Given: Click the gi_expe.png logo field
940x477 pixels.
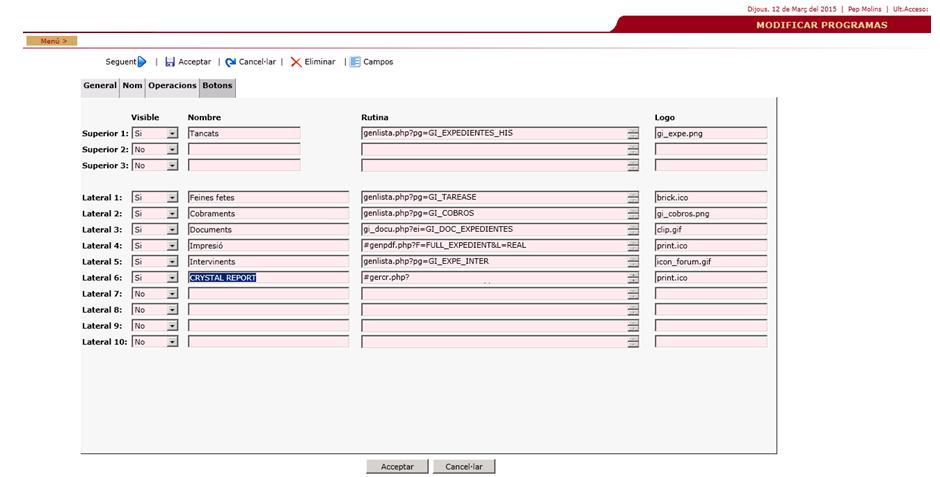Looking at the screenshot, I should coord(710,134).
